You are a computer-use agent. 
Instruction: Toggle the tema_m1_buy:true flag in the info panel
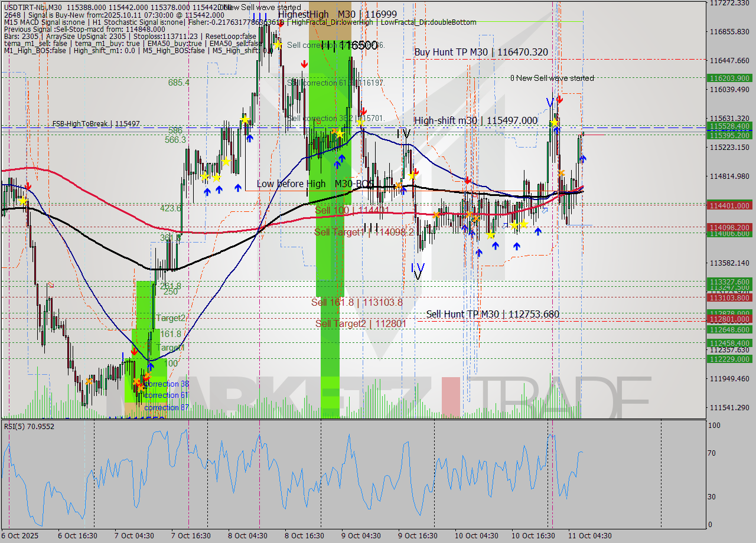pos(109,46)
